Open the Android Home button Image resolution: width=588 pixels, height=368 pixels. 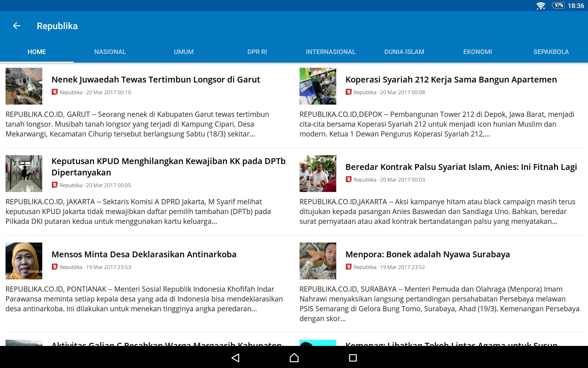(x=294, y=358)
